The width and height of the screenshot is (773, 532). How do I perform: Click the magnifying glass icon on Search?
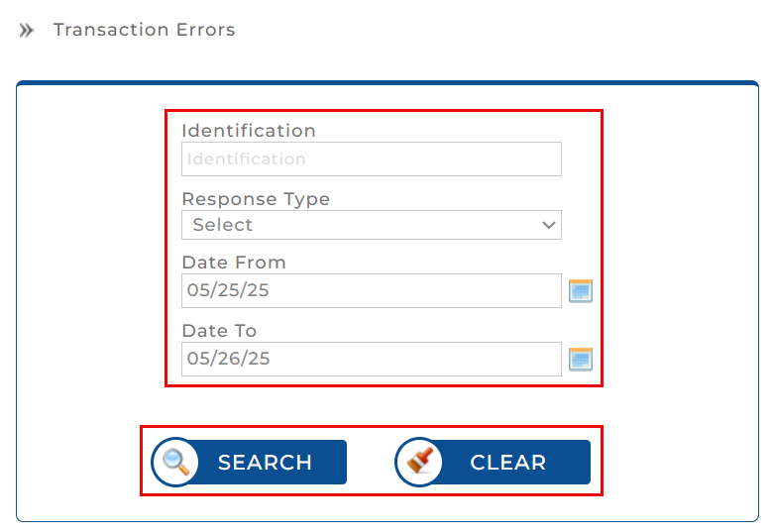tap(176, 462)
